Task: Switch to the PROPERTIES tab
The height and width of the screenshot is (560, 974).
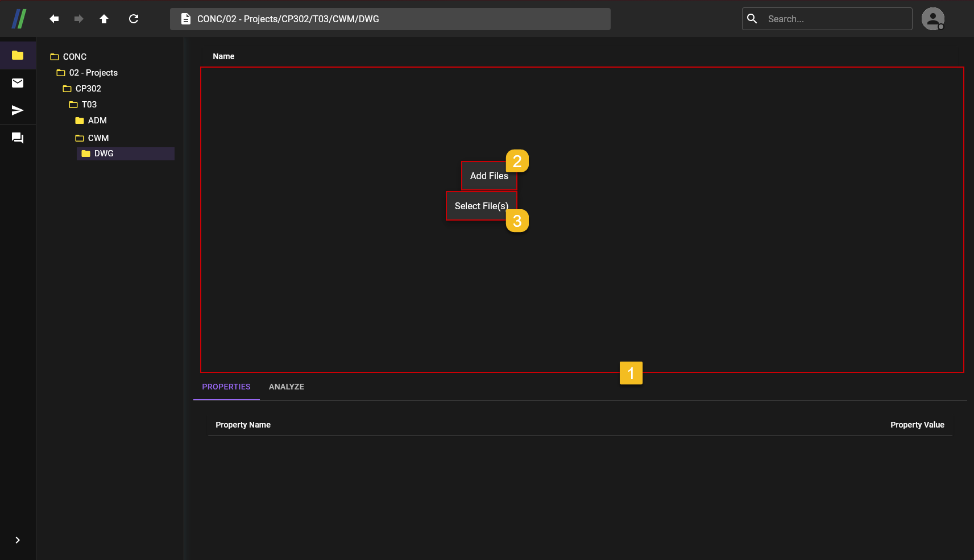Action: point(226,387)
